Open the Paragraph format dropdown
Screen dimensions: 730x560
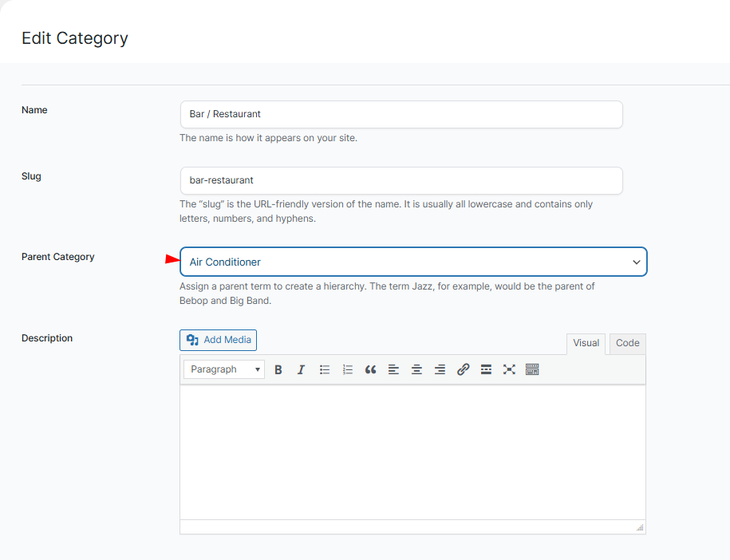[224, 369]
